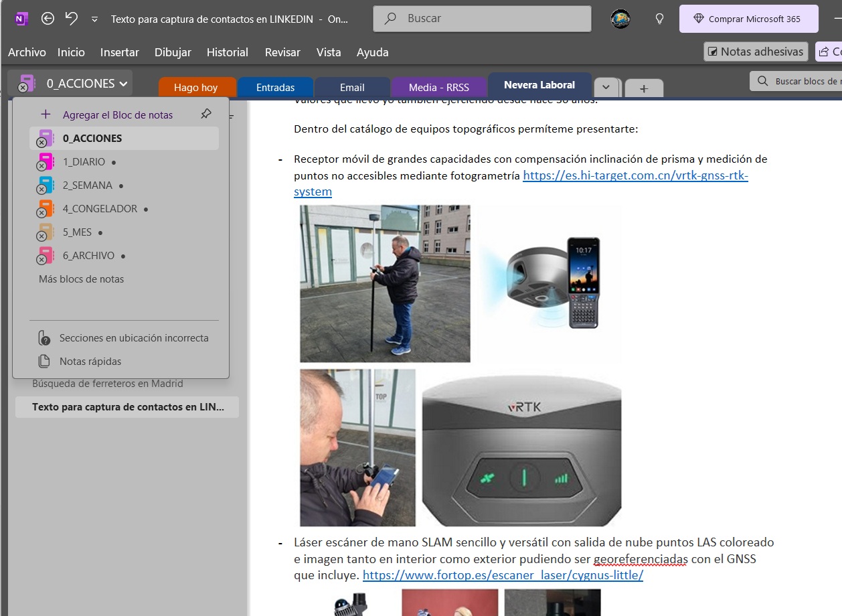Open Secciones en ubicación incorrecta
This screenshot has width=842, height=616.
pos(134,338)
